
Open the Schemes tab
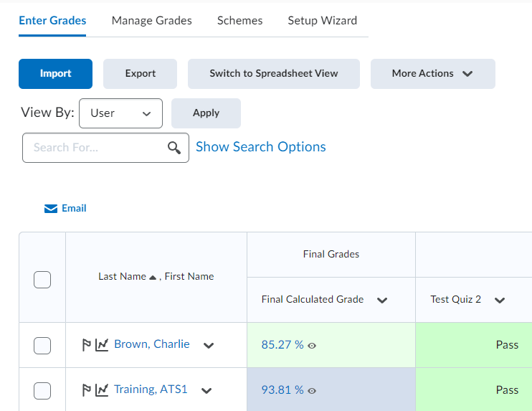click(x=240, y=21)
